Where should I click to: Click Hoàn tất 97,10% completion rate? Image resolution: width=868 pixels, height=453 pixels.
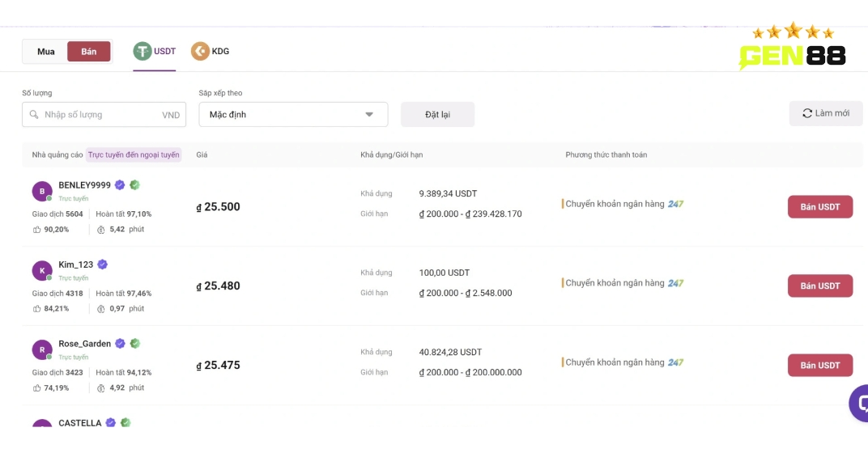(123, 214)
